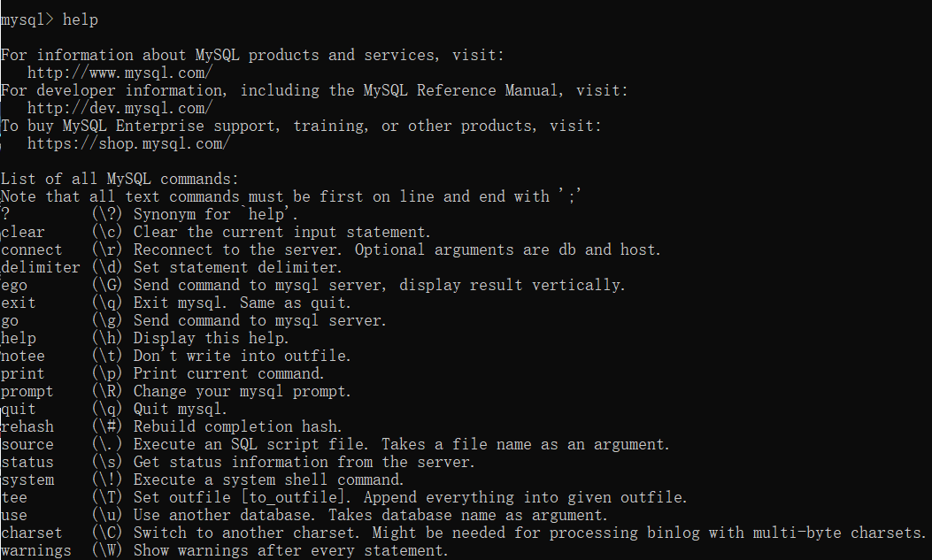Click the 'warnings' command name
The image size is (932, 560).
tap(36, 550)
